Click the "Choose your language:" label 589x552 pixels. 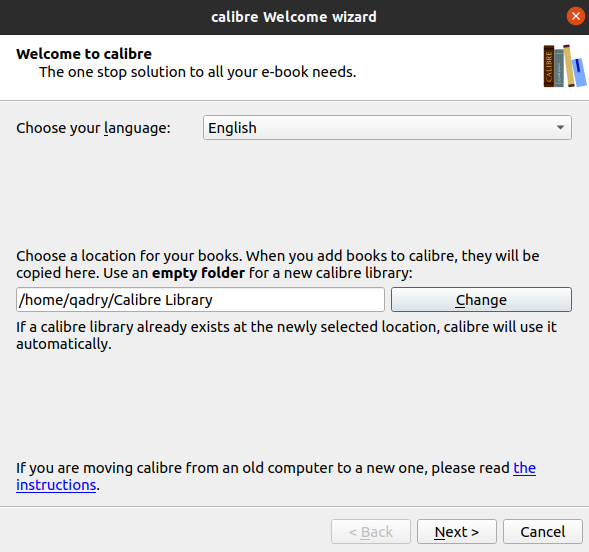pos(93,128)
